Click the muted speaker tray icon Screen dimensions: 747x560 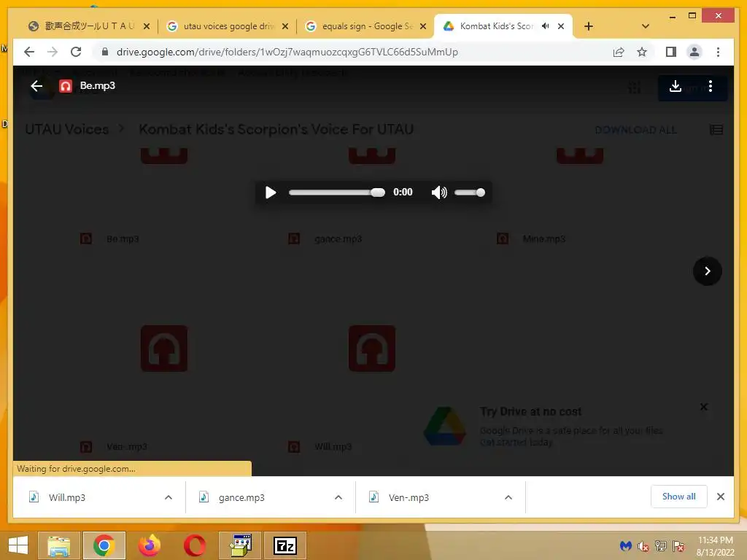pos(643,546)
